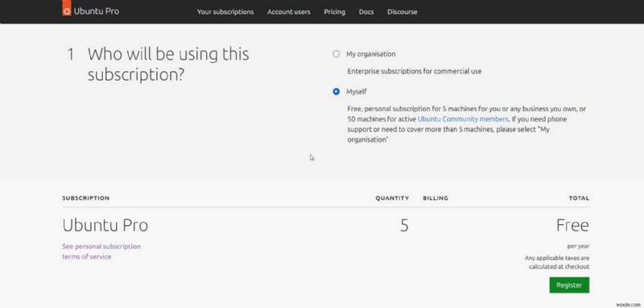Click the BILLING column header
Viewport: 644px width, 308px height.
click(x=436, y=198)
